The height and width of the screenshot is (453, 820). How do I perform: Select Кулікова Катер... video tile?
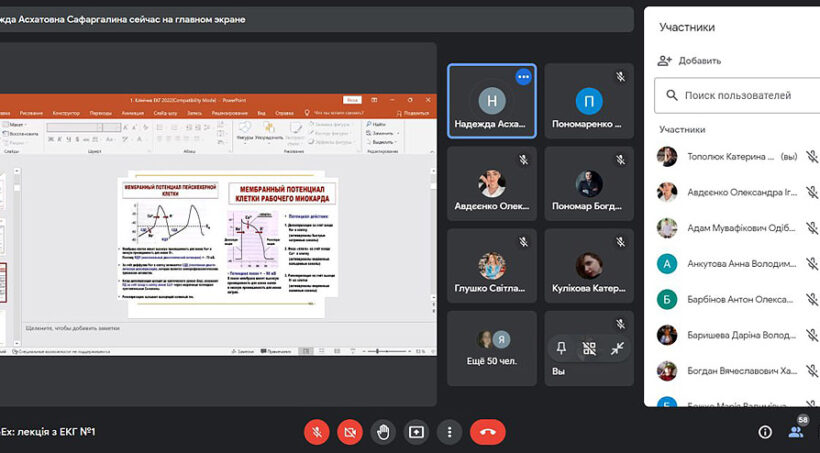click(x=589, y=266)
